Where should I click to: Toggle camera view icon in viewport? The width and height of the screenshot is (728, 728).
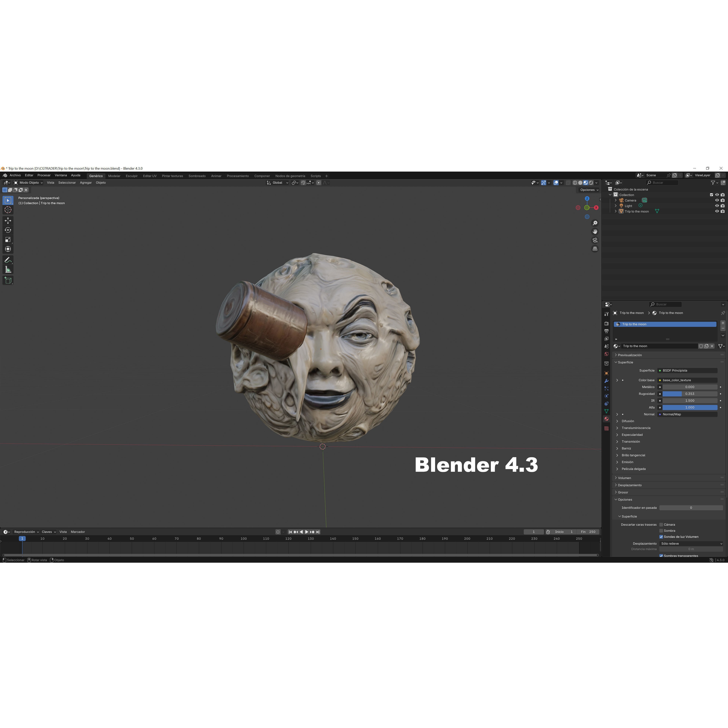[x=595, y=240]
